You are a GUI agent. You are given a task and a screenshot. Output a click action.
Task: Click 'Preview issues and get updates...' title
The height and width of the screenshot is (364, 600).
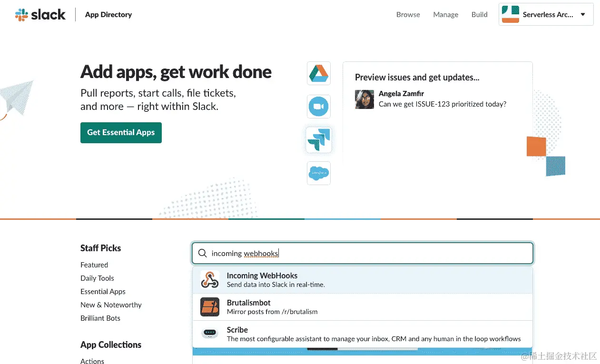tap(417, 78)
